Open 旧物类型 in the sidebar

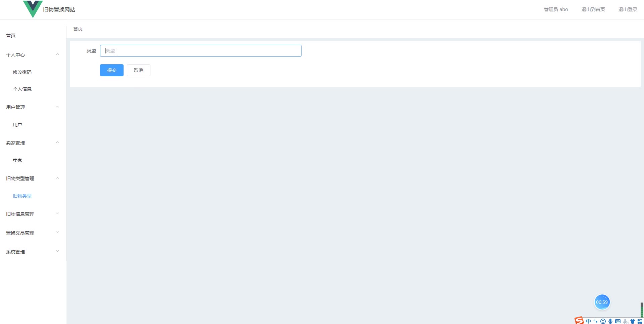(x=22, y=196)
